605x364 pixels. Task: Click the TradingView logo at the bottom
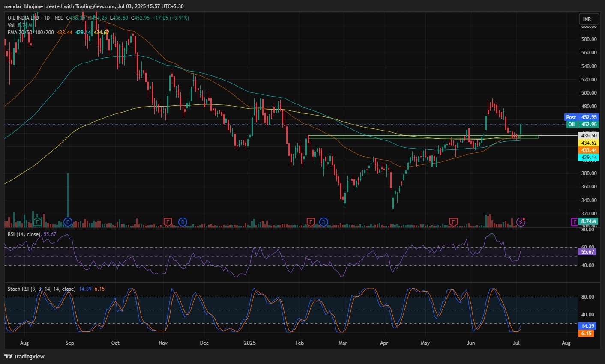(24, 356)
